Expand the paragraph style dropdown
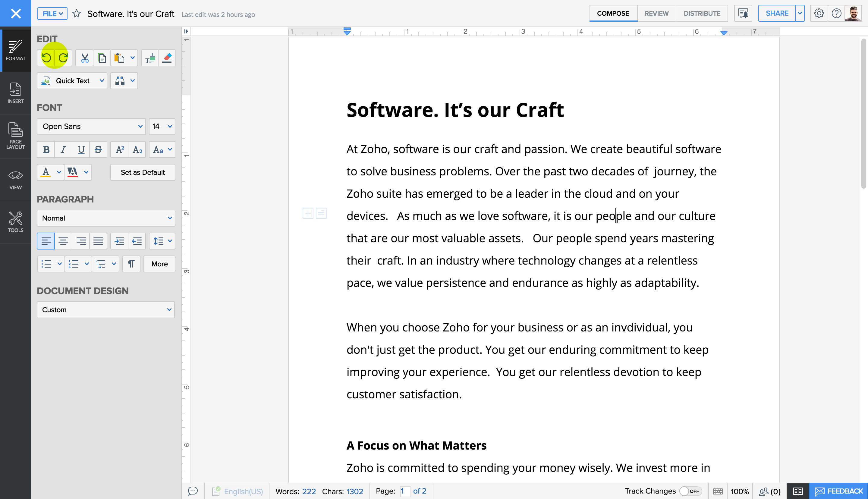 tap(168, 218)
